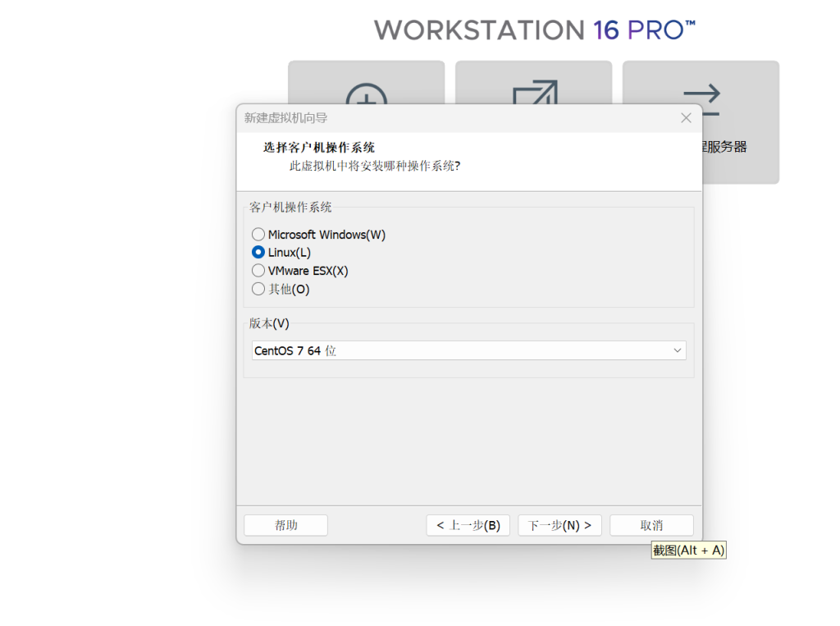Click the open virtual machine icon tile
The height and width of the screenshot is (626, 840).
[534, 90]
